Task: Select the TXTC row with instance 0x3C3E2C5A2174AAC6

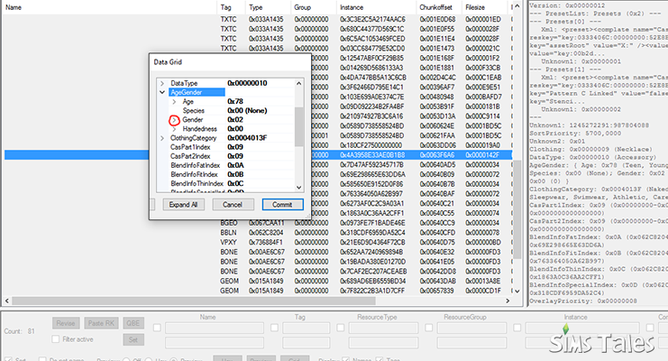Action: (x=258, y=19)
